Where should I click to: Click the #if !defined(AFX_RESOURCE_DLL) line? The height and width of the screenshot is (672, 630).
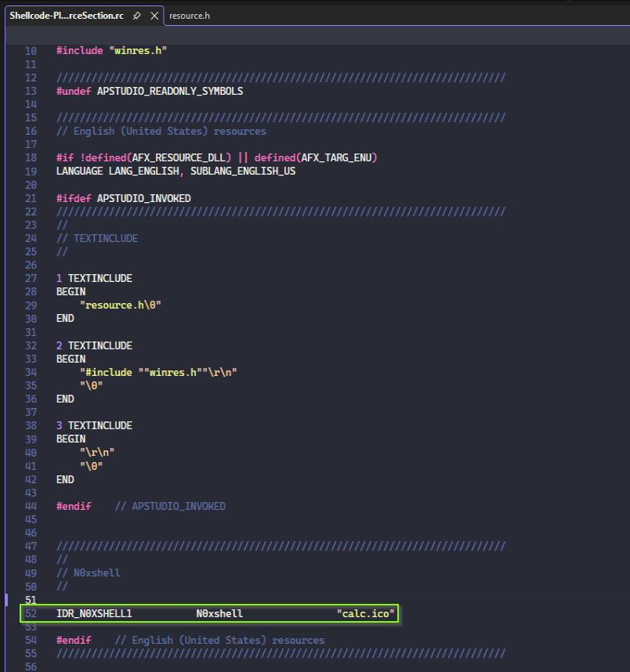point(216,157)
